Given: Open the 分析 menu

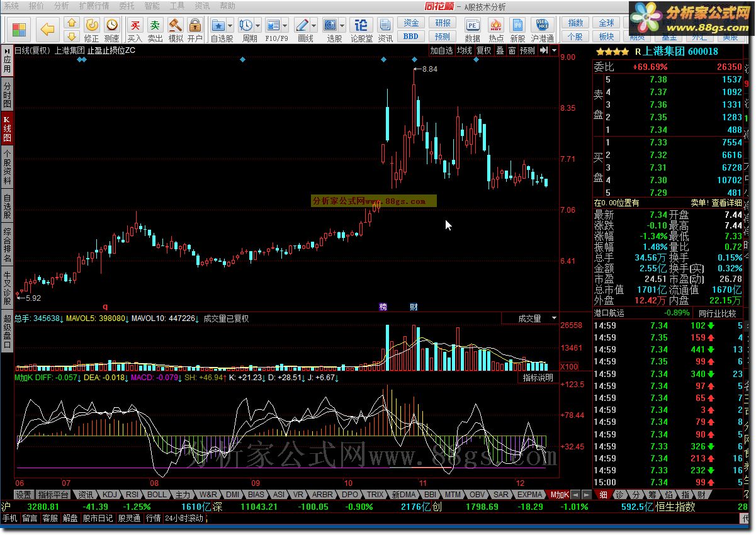Looking at the screenshot, I should [61, 6].
